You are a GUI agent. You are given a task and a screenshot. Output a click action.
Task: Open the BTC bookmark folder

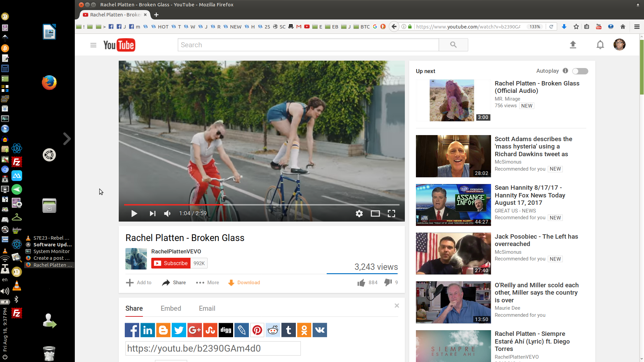click(362, 26)
